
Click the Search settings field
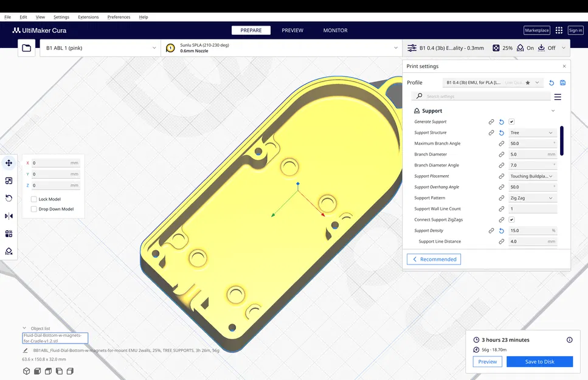tap(481, 97)
